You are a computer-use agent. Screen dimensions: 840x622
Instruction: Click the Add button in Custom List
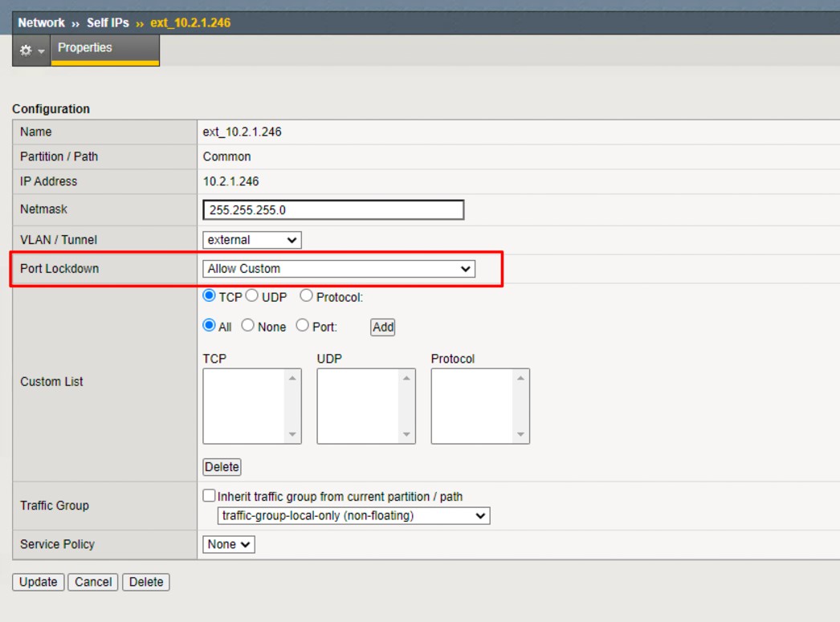click(x=382, y=327)
